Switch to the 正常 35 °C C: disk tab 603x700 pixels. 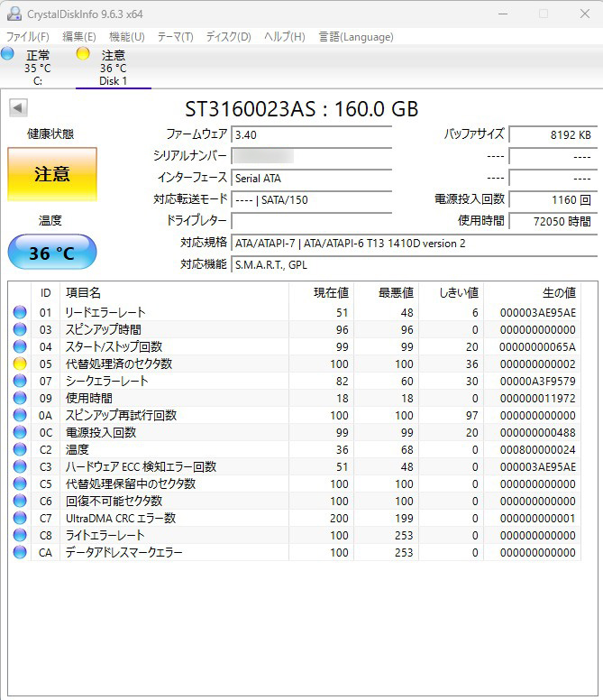coord(38,68)
